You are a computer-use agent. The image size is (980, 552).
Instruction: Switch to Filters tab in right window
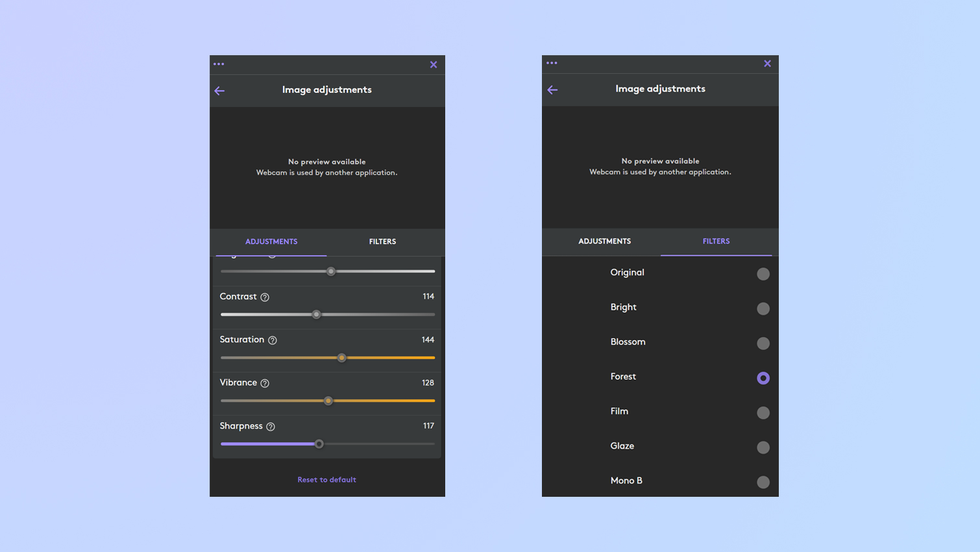click(x=716, y=241)
